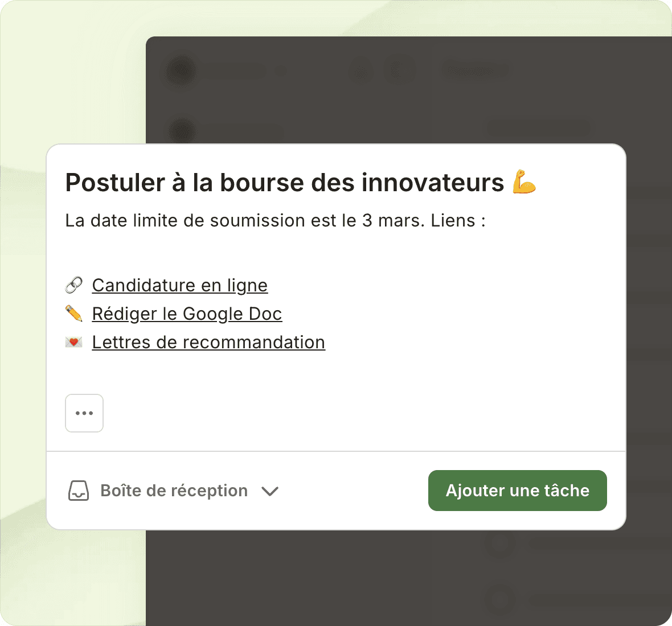The height and width of the screenshot is (626, 672).
Task: Click the blurred avatar atop the dimmed window
Action: tap(181, 71)
